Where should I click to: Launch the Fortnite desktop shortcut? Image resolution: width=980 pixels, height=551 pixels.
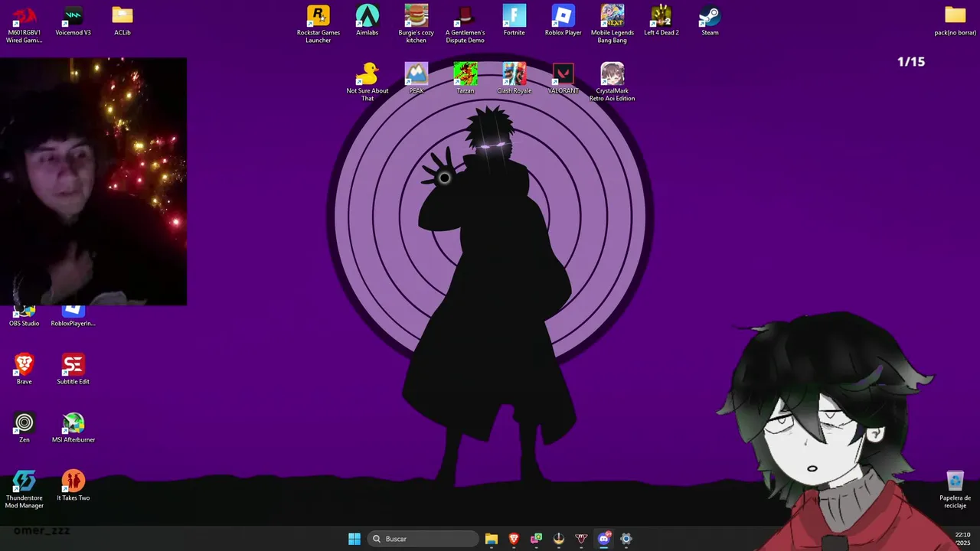click(514, 21)
